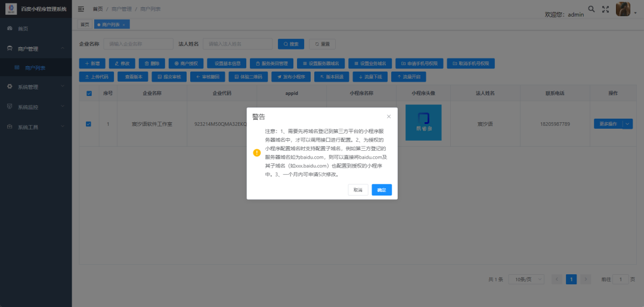This screenshot has height=307, width=644.
Task: Click the 体验二维码 button
Action: 248,77
